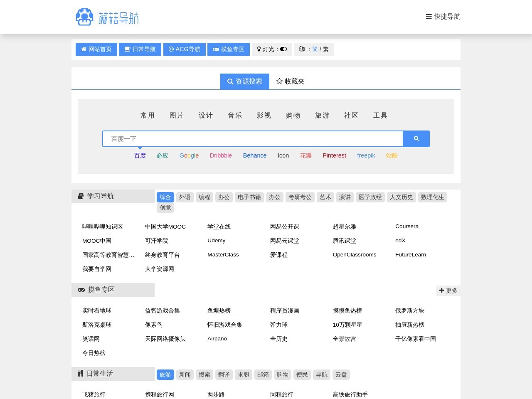Switch language to 简 simplified
Image resolution: width=532 pixels, height=399 pixels.
click(315, 49)
